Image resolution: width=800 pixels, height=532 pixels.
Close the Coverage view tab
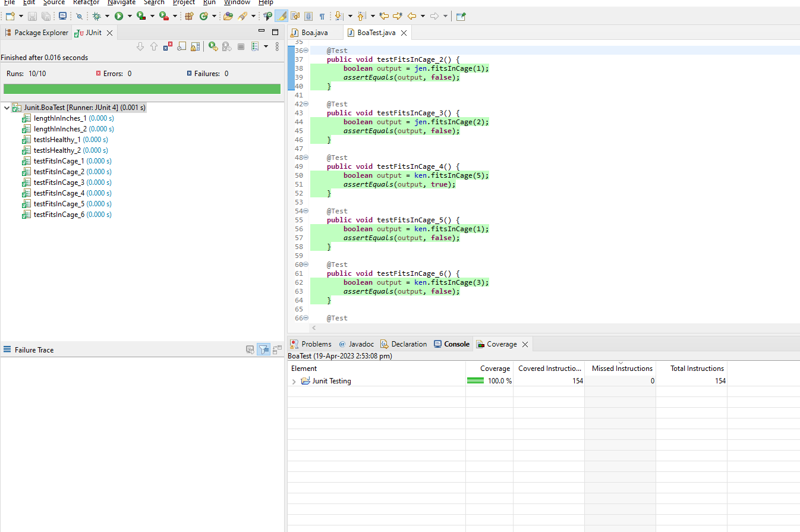tap(524, 344)
